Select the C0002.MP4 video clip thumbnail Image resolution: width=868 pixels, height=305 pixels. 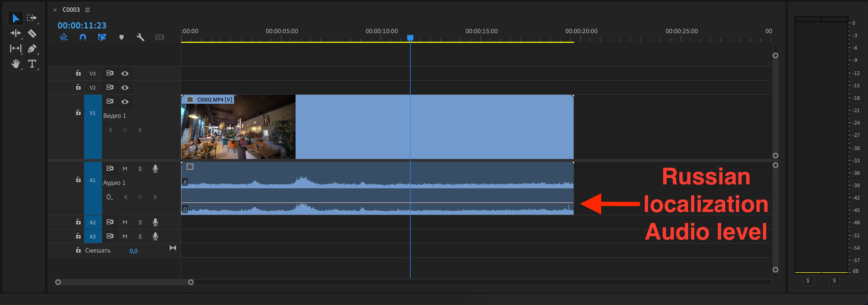(x=238, y=130)
